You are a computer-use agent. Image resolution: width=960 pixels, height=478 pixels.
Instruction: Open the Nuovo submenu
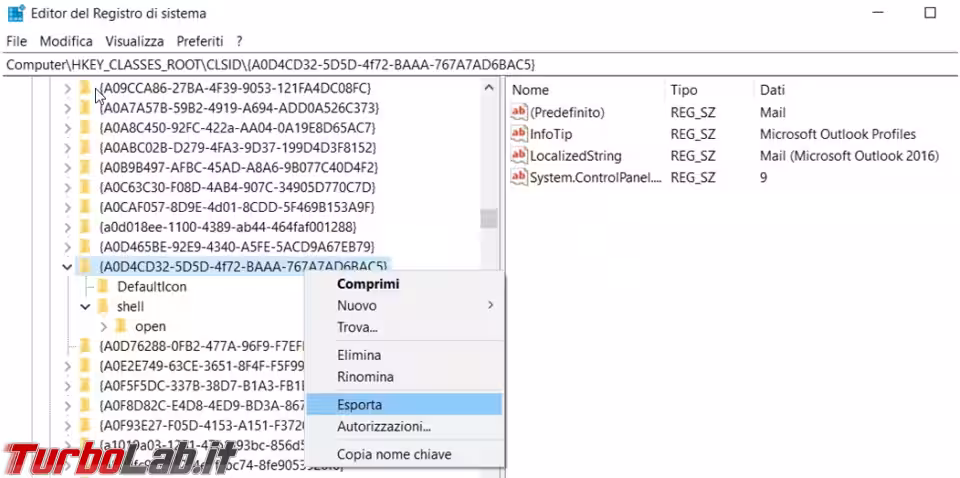tap(357, 305)
